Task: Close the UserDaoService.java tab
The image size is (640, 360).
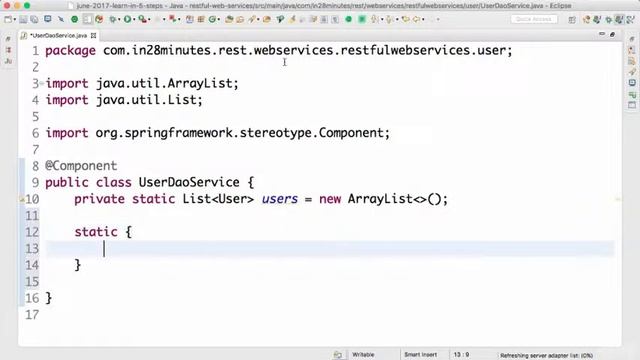Action: [93, 36]
